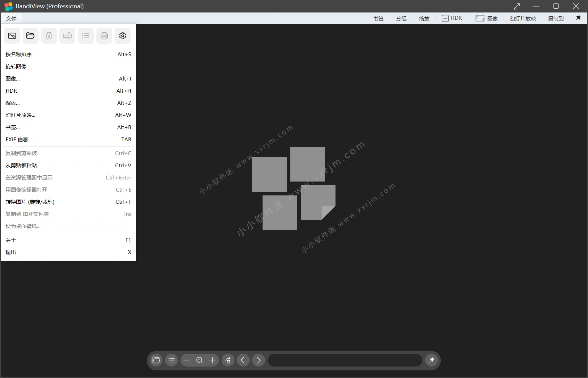Rotate image using bottom toolbar icon
Image resolution: width=588 pixels, height=378 pixels.
(x=228, y=360)
